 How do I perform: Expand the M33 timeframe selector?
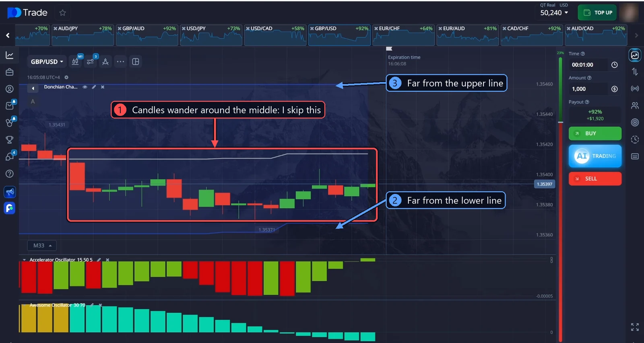click(x=42, y=245)
